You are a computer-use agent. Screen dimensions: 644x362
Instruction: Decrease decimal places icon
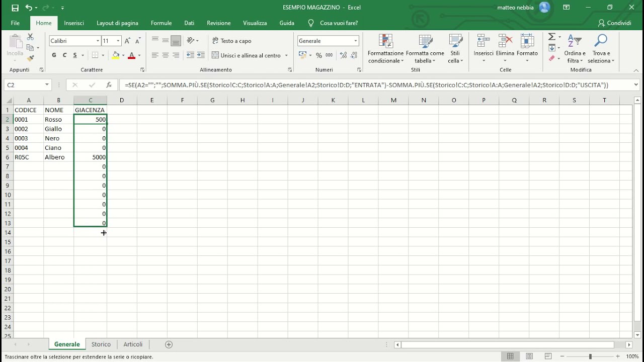(354, 55)
